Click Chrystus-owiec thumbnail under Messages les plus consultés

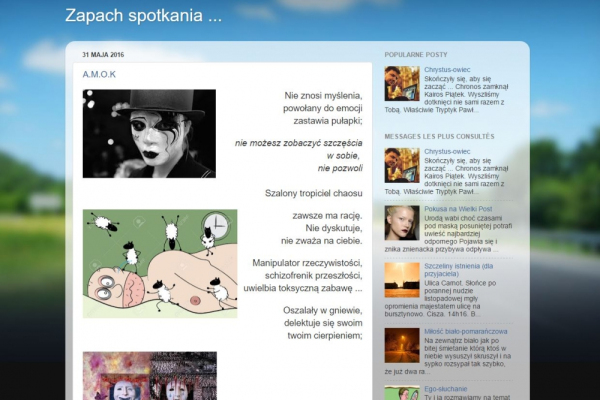(x=402, y=165)
